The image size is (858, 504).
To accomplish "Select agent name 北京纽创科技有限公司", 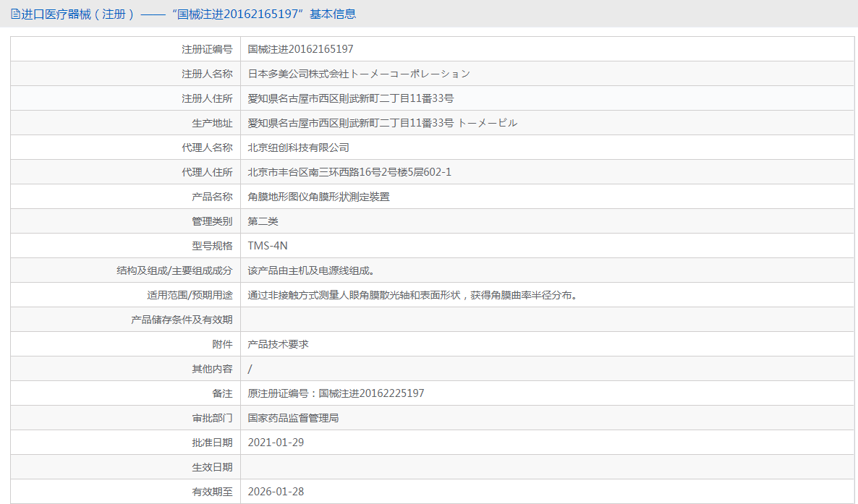I will pos(298,148).
